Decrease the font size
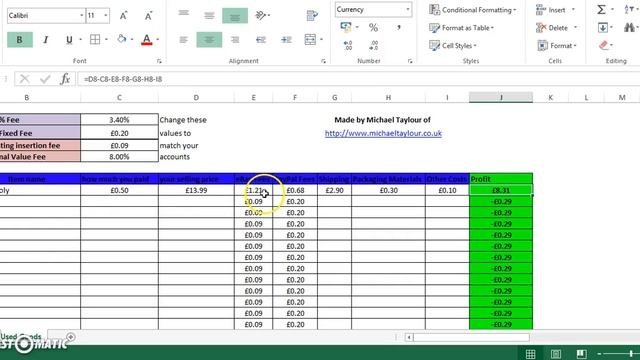The image size is (640, 360). click(148, 16)
